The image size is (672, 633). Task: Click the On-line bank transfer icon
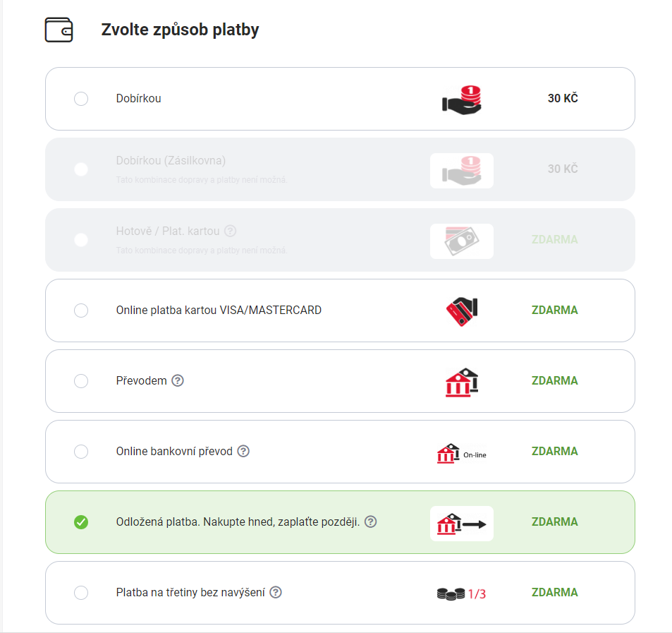coord(462,453)
